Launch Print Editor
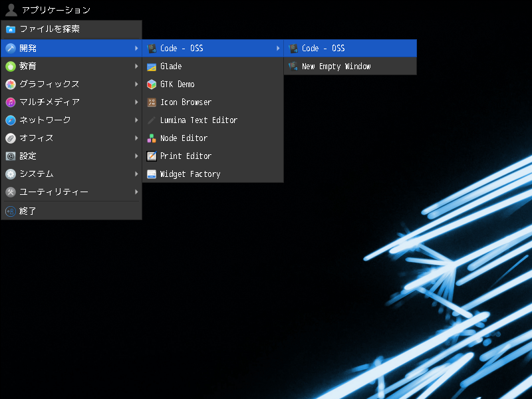532x399 pixels. click(213, 156)
